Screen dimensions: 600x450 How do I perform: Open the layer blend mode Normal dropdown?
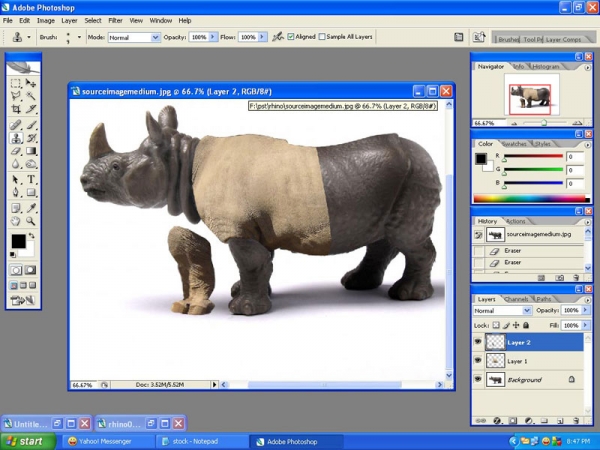(502, 310)
